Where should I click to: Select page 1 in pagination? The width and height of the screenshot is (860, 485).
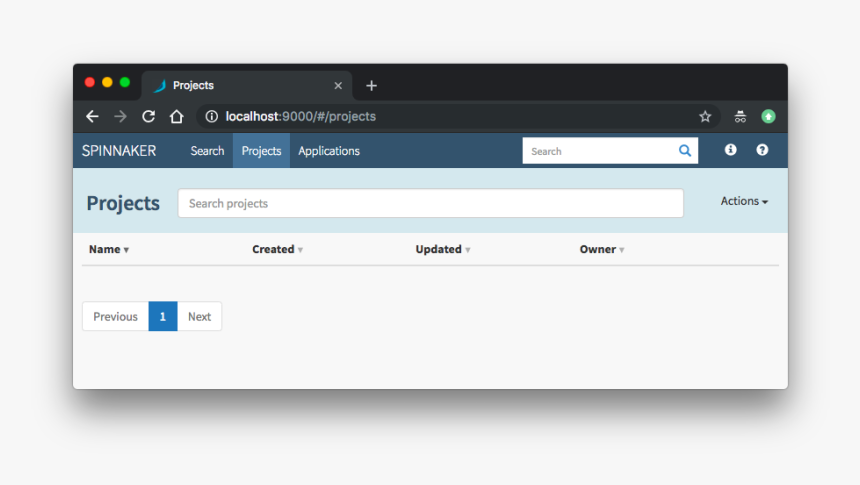tap(163, 317)
